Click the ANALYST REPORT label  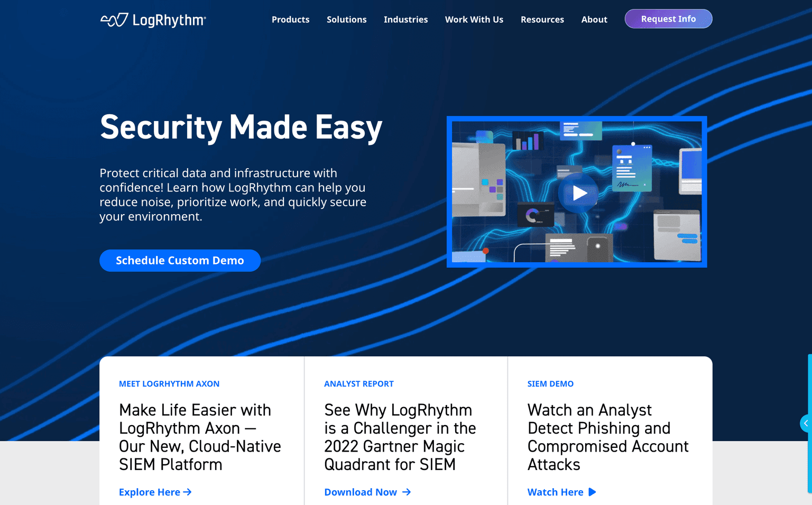coord(359,384)
